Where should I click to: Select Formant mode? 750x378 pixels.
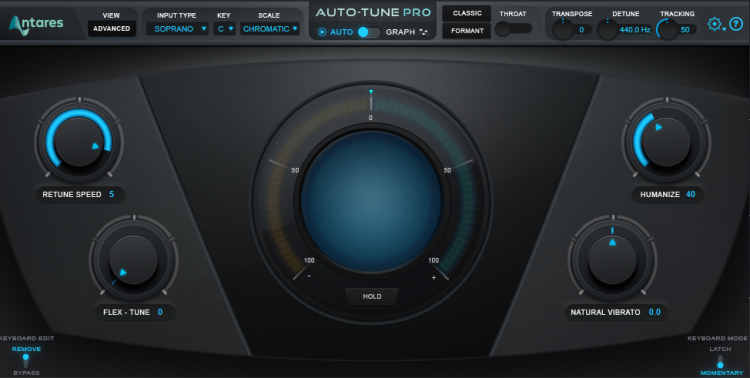(466, 31)
